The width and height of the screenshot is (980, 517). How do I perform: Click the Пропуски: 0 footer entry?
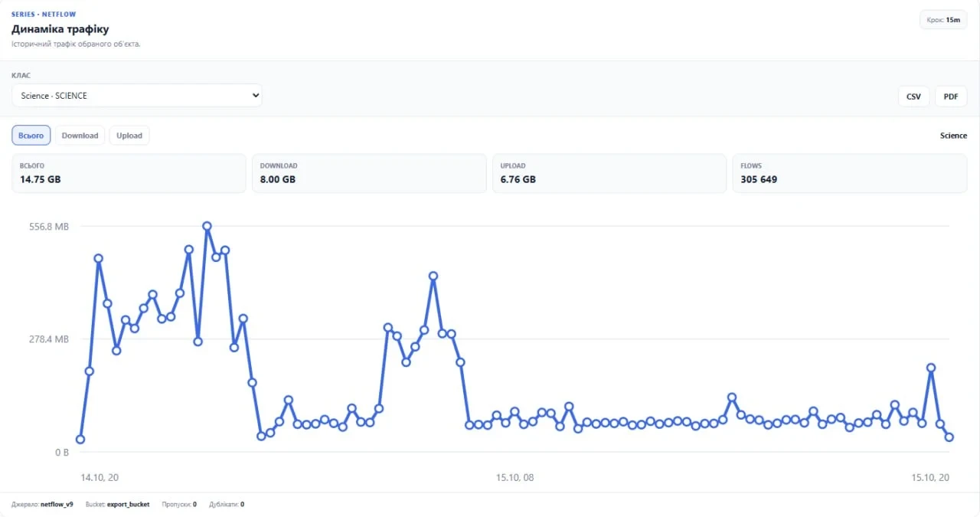pyautogui.click(x=179, y=505)
